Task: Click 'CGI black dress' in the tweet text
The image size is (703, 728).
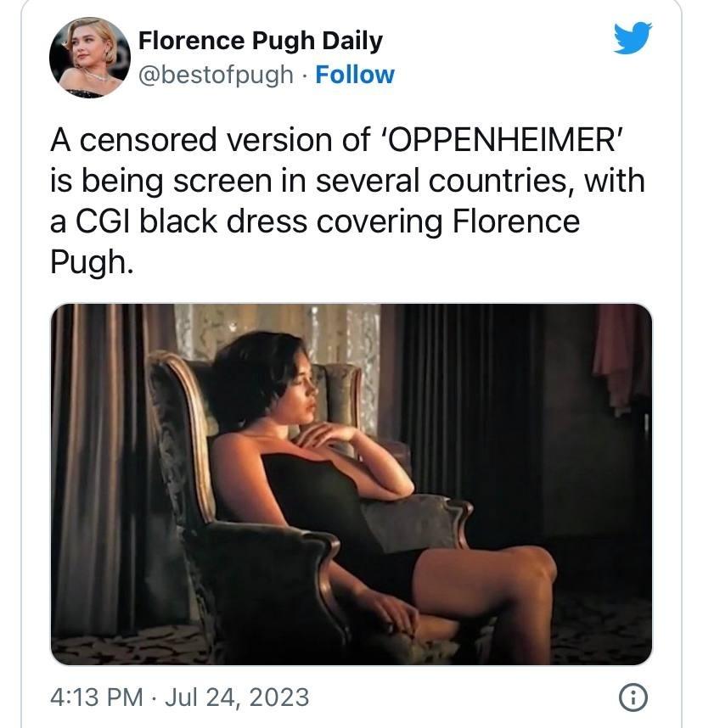Action: pyautogui.click(x=191, y=221)
